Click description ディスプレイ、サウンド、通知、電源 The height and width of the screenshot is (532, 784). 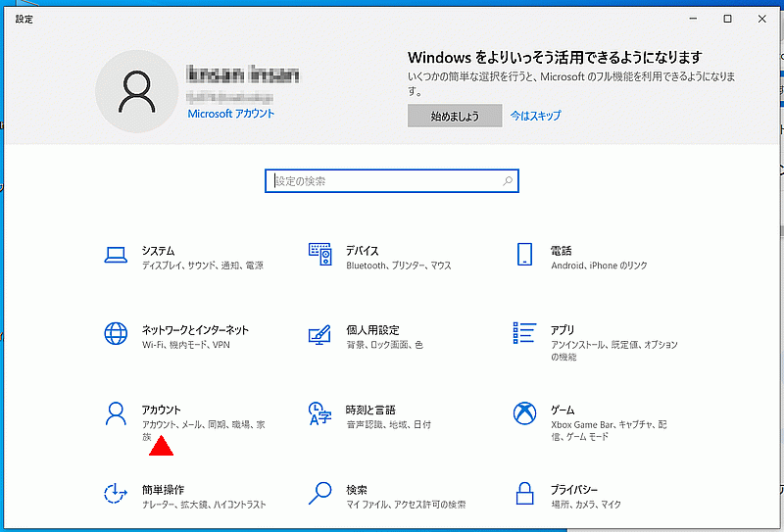click(x=203, y=266)
